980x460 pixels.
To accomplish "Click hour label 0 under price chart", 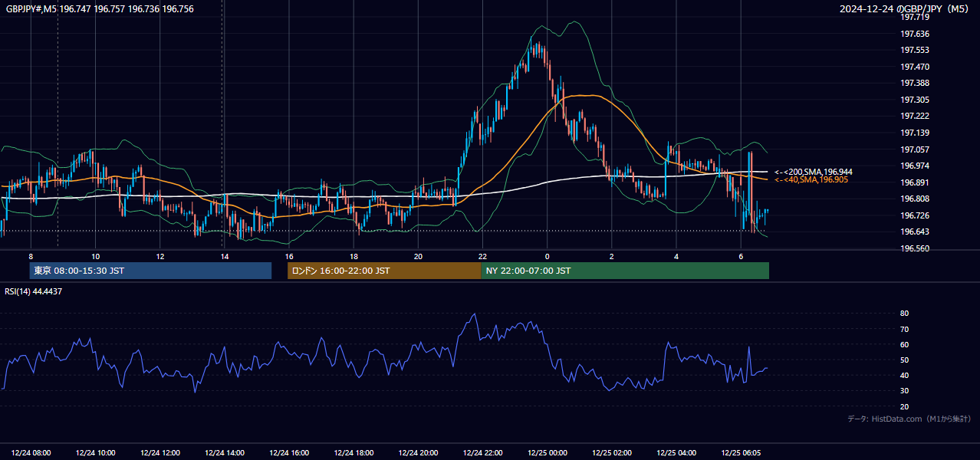I will pyautogui.click(x=547, y=256).
